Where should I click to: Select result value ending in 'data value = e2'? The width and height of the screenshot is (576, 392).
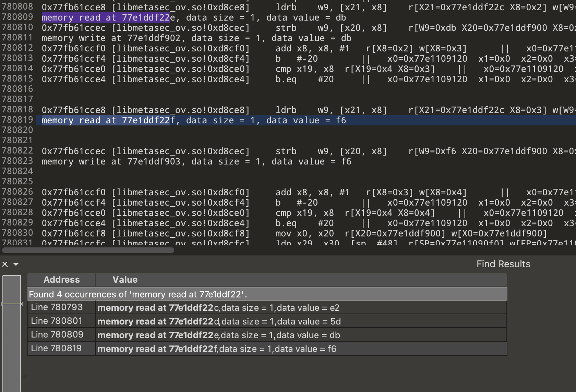point(218,308)
